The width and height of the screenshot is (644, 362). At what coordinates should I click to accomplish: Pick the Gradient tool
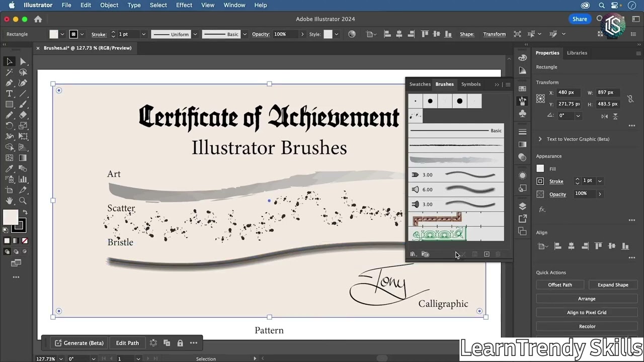(23, 158)
